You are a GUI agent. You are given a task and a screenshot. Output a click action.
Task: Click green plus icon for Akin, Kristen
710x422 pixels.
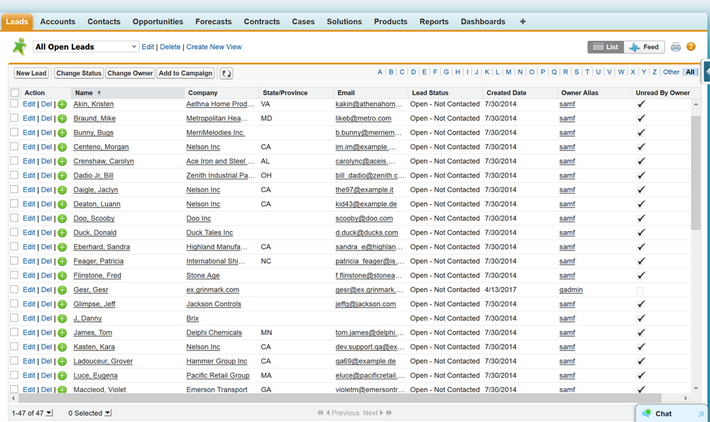tap(62, 104)
